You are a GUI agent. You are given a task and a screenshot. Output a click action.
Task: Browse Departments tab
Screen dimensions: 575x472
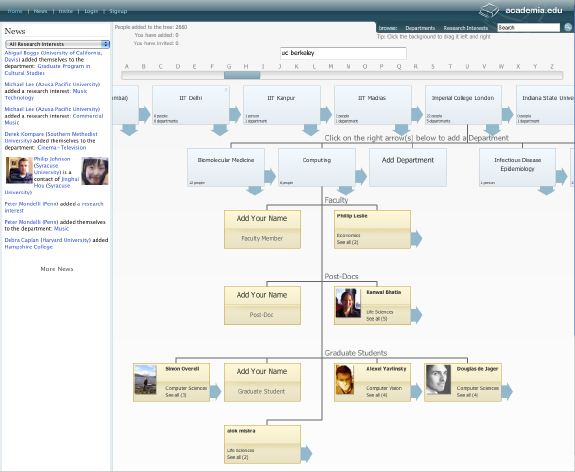click(x=420, y=28)
